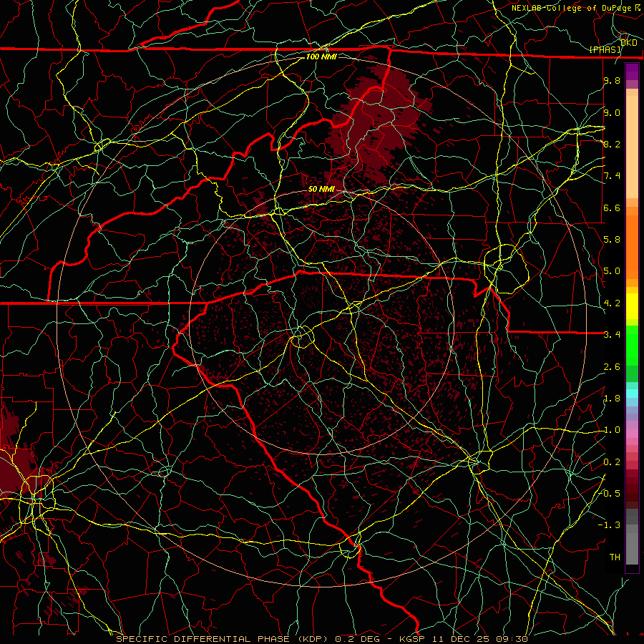Select the 1.8 scale value
This screenshot has width=644, height=644.
pos(612,399)
